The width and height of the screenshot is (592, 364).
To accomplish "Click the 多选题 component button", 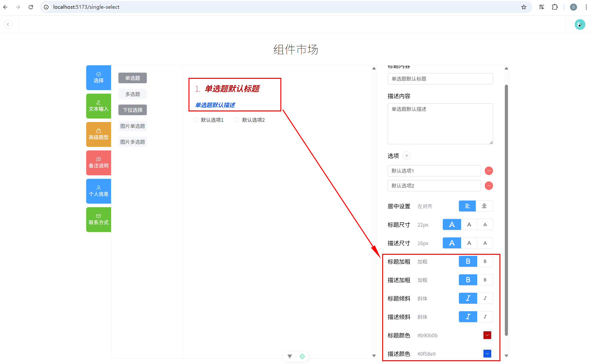I will 133,94.
